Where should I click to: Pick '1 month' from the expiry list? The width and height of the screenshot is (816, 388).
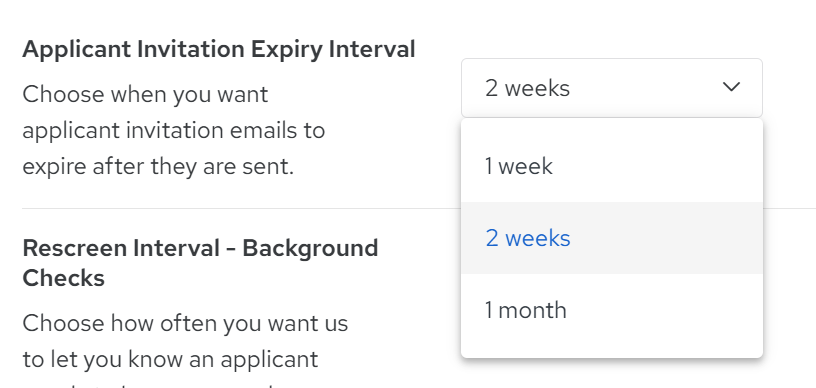pyautogui.click(x=611, y=310)
